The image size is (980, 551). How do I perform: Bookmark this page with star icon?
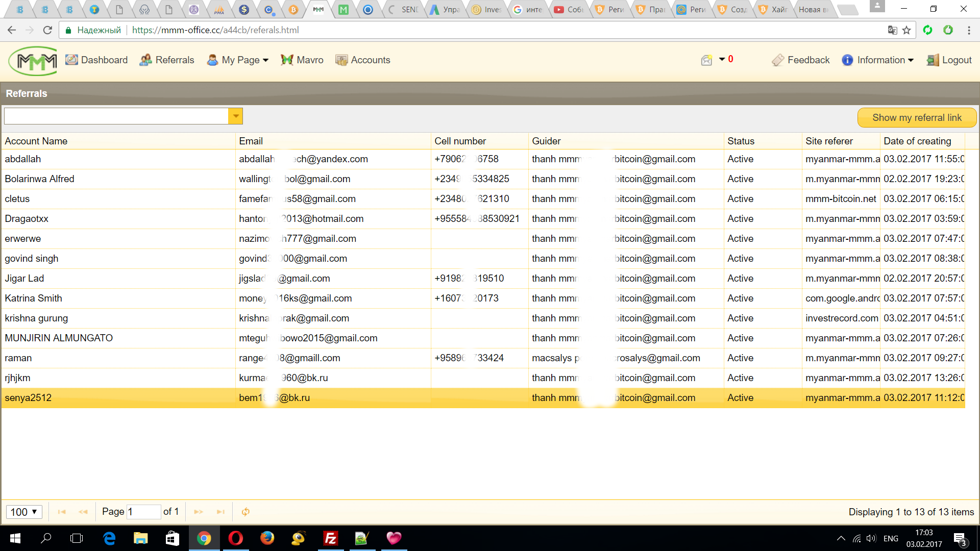click(x=906, y=30)
